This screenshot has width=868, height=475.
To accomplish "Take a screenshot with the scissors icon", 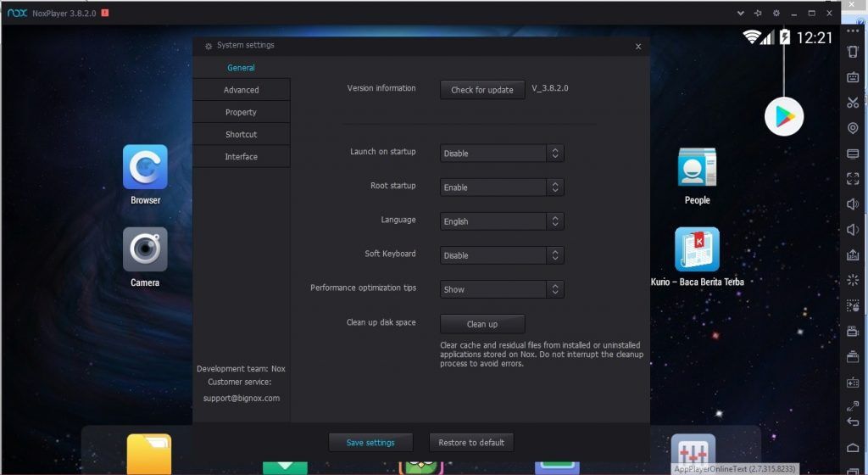I will (853, 103).
